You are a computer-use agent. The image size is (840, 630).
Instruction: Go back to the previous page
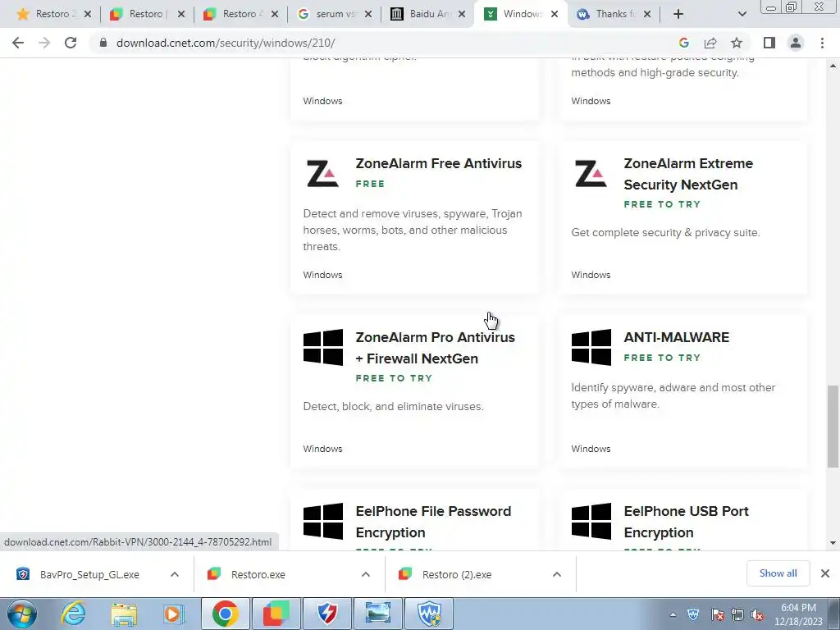pos(18,43)
